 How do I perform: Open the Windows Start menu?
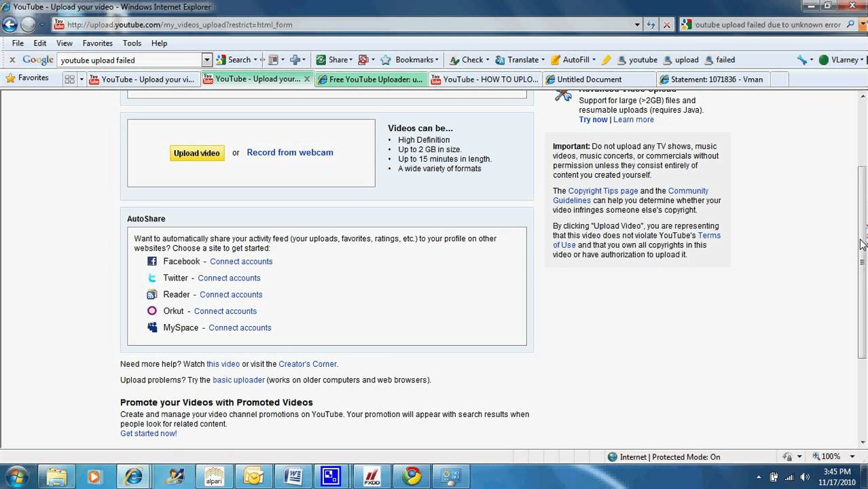pyautogui.click(x=16, y=476)
